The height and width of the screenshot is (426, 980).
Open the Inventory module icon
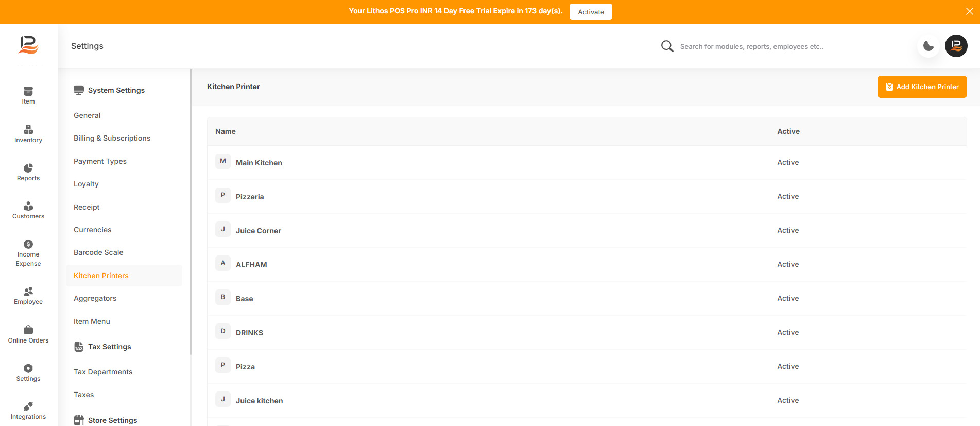(28, 129)
